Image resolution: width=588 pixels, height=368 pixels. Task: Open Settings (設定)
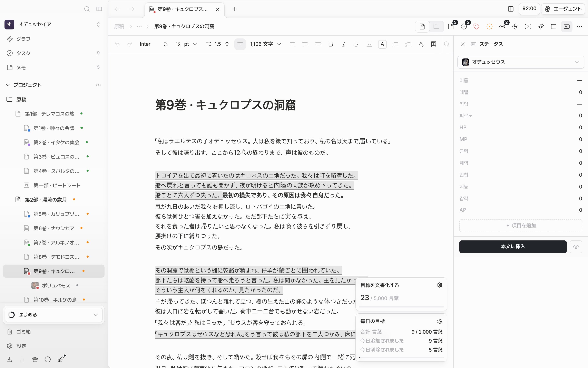53,346
